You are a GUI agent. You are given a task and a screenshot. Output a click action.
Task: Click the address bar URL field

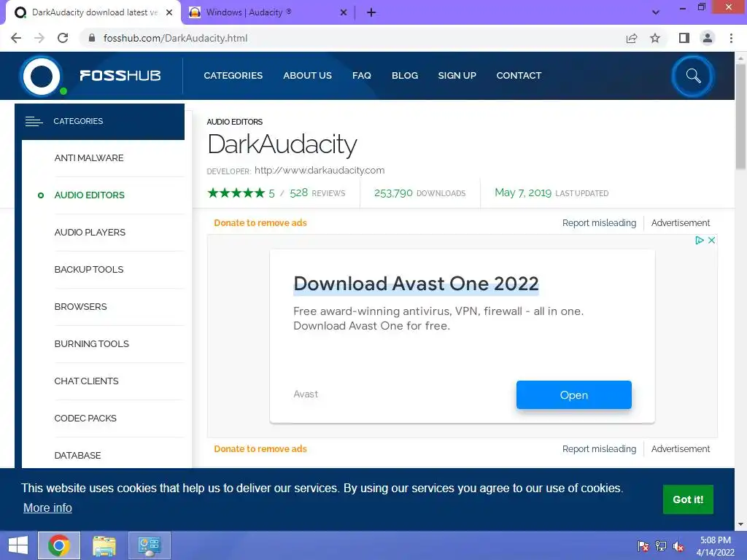[x=352, y=38]
